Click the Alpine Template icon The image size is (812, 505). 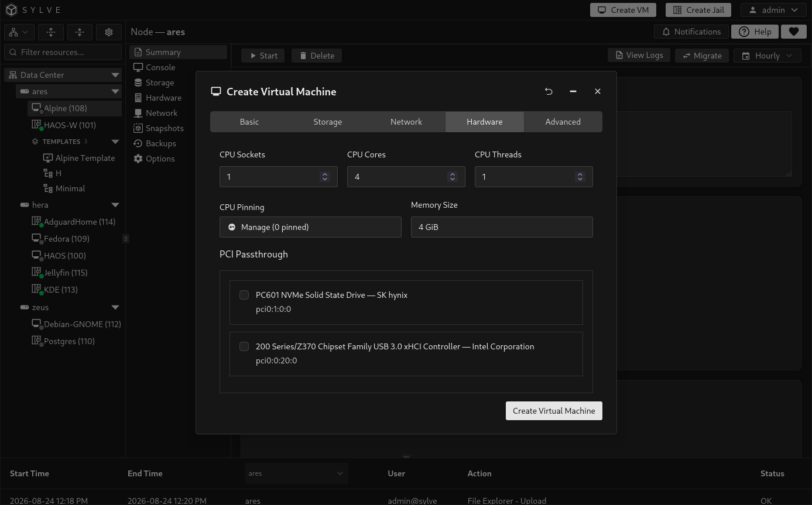pos(48,158)
